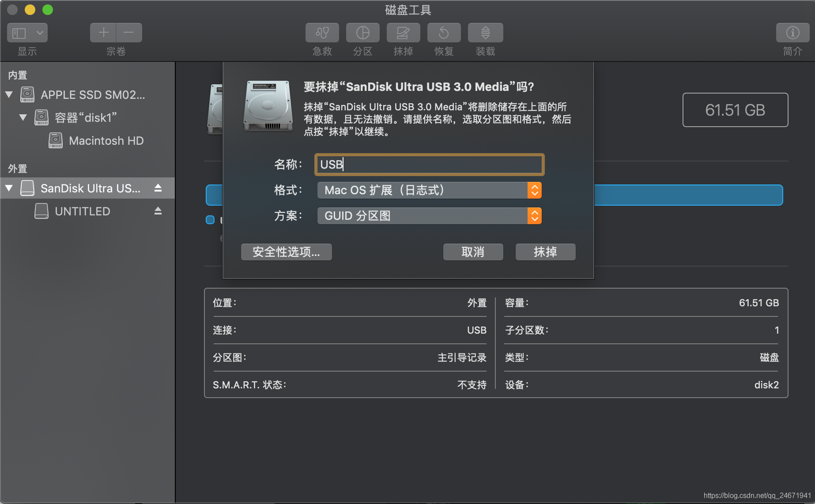The width and height of the screenshot is (815, 504).
Task: Eject the SanDisk Ultra disk
Action: [158, 188]
